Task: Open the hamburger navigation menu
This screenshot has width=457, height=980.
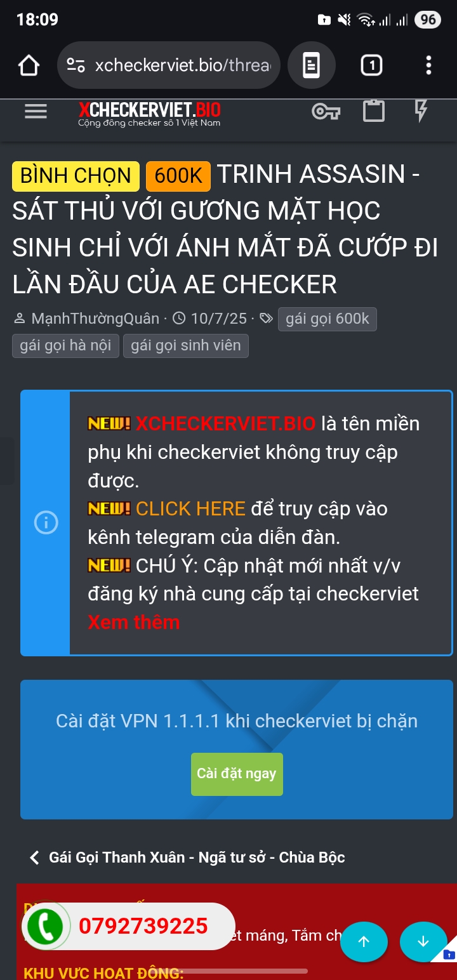Action: tap(36, 112)
